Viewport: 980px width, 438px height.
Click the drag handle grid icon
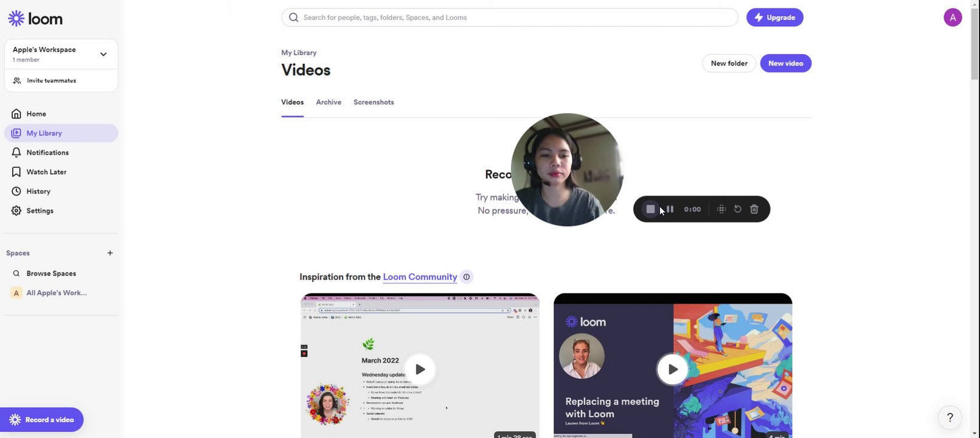click(x=721, y=209)
